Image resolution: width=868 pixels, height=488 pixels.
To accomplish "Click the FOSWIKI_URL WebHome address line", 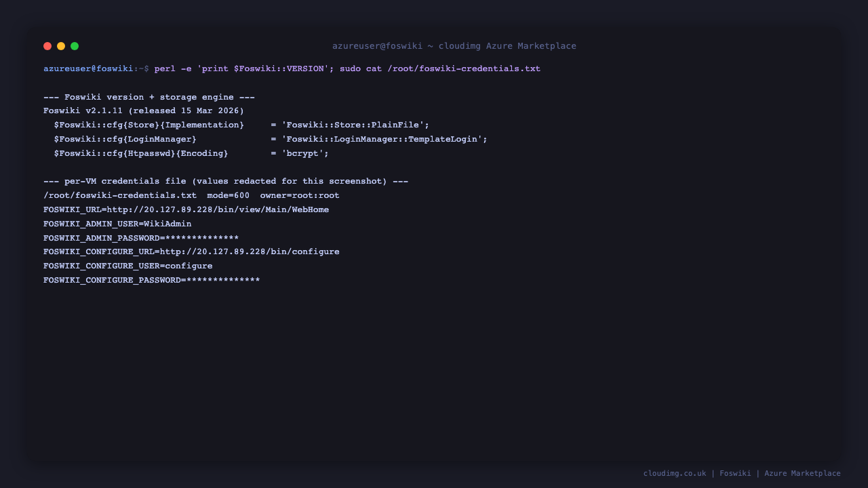I will [x=186, y=209].
